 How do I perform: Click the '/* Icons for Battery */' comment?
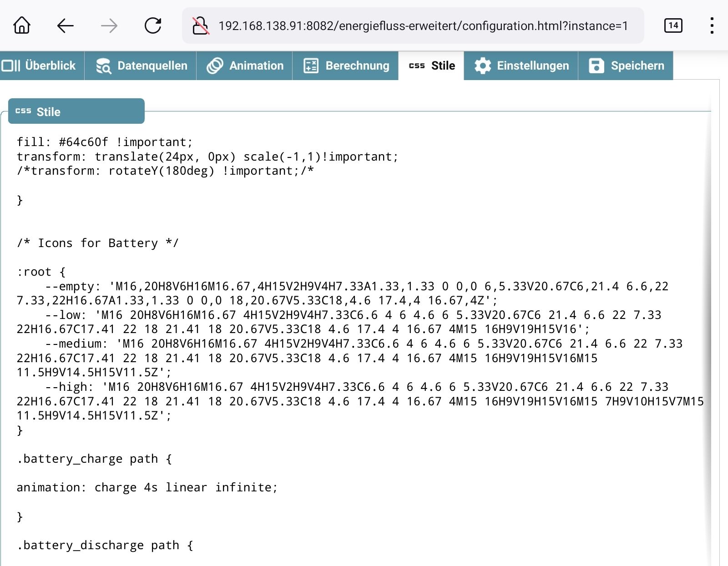click(98, 243)
